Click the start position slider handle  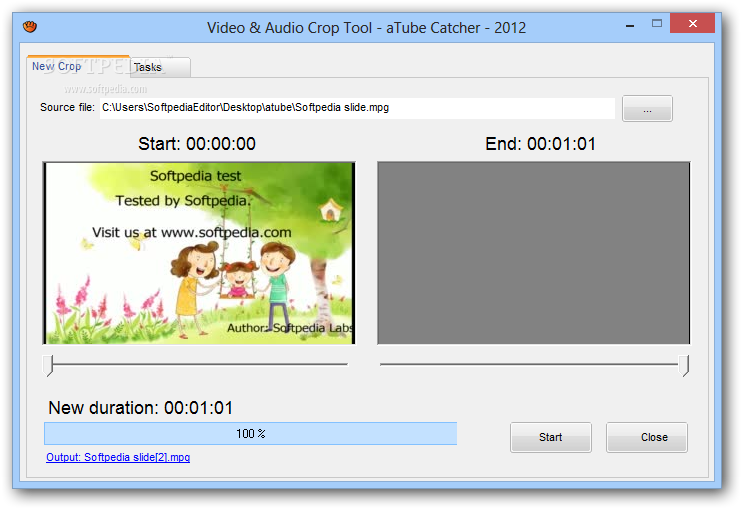click(x=48, y=365)
